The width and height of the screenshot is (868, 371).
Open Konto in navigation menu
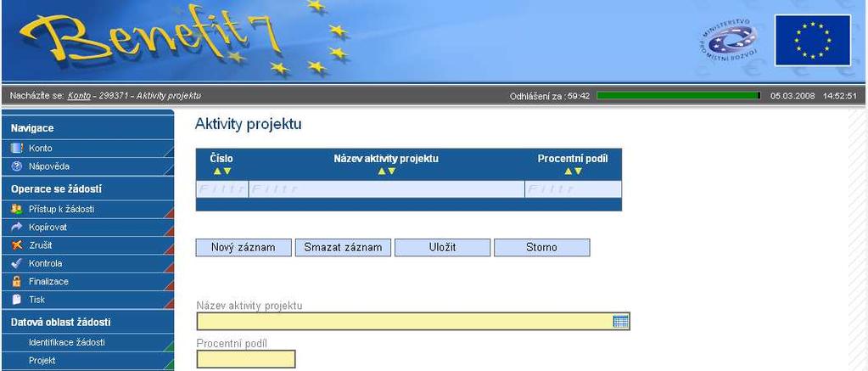(87, 149)
